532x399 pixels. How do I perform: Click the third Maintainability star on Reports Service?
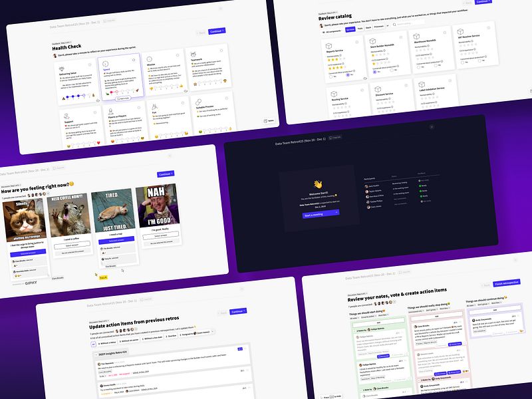[x=336, y=59]
